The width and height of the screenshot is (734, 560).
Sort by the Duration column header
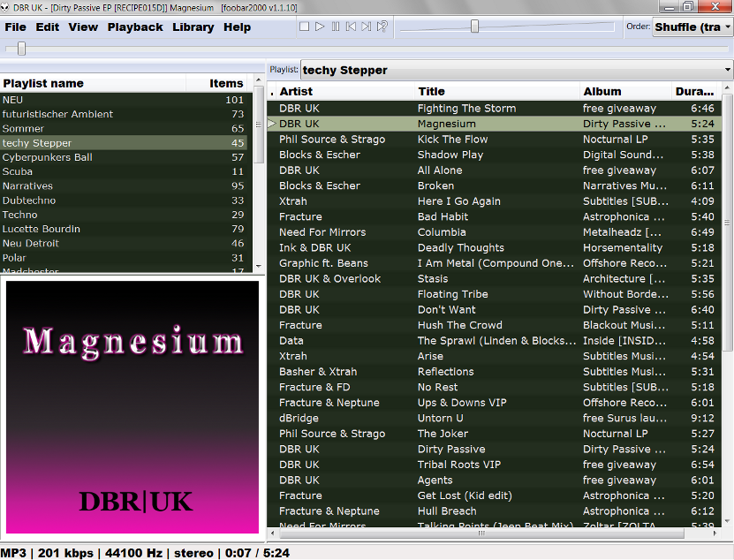pyautogui.click(x=696, y=91)
